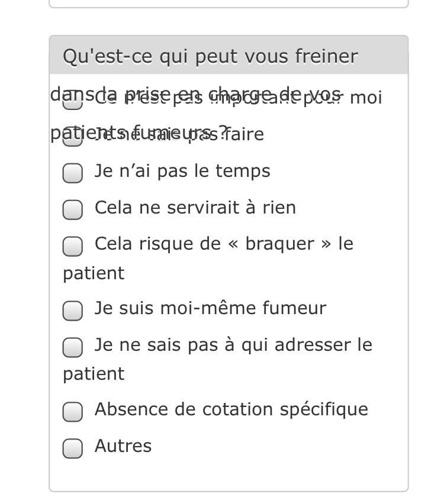Click the 'Absence de cotation spécifique' label text

231,410
